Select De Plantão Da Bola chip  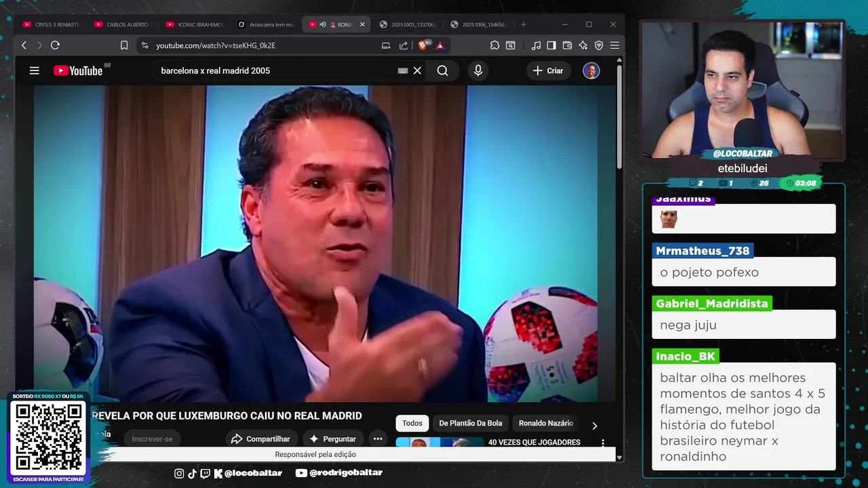471,423
